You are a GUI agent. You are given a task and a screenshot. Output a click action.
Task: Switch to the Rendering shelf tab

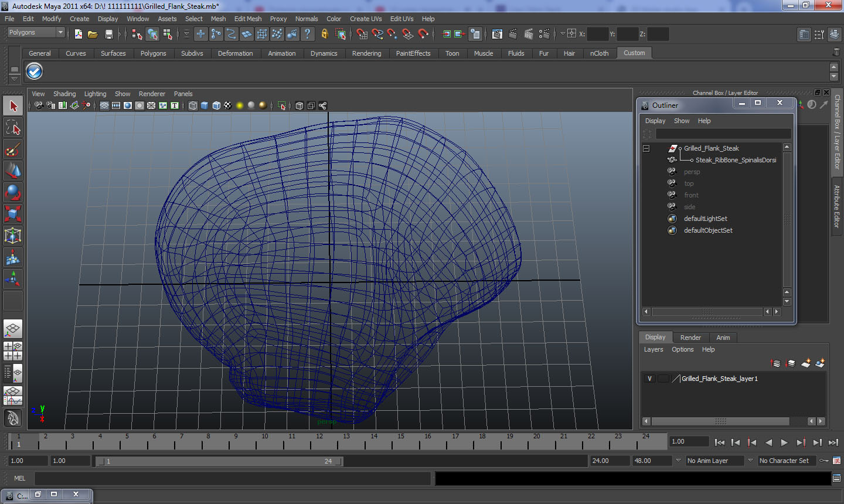coord(366,53)
